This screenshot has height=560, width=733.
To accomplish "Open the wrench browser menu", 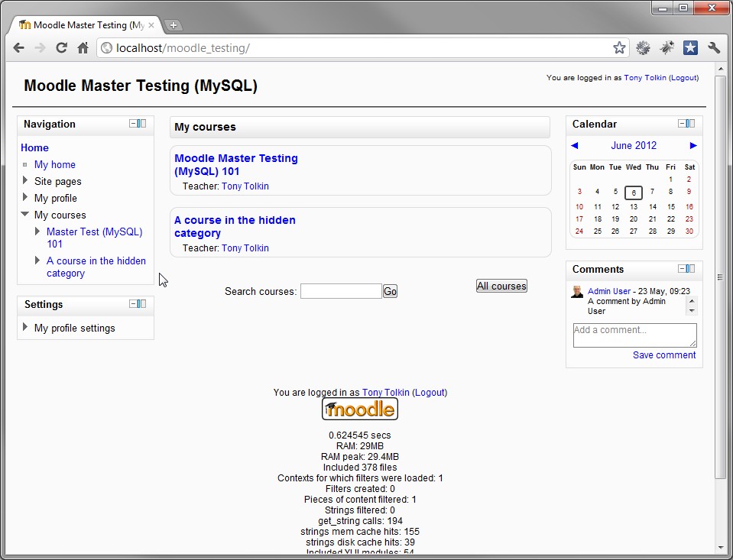I will coord(714,47).
